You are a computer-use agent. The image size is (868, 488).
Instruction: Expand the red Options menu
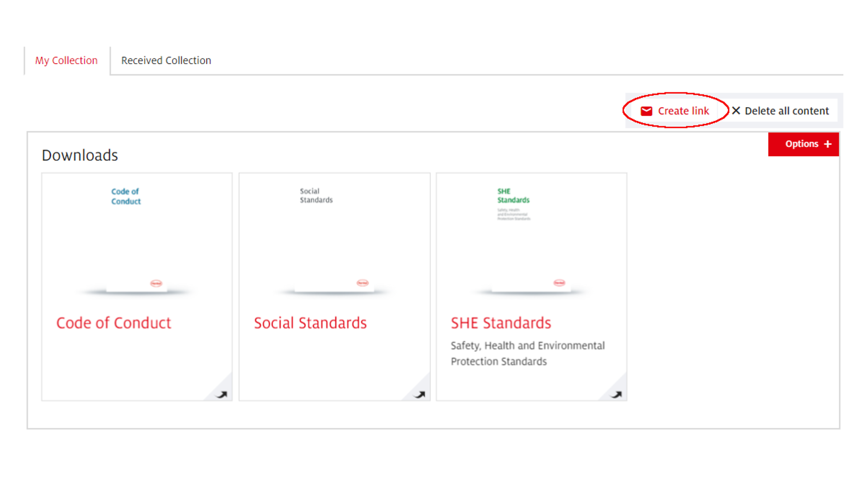pos(803,144)
